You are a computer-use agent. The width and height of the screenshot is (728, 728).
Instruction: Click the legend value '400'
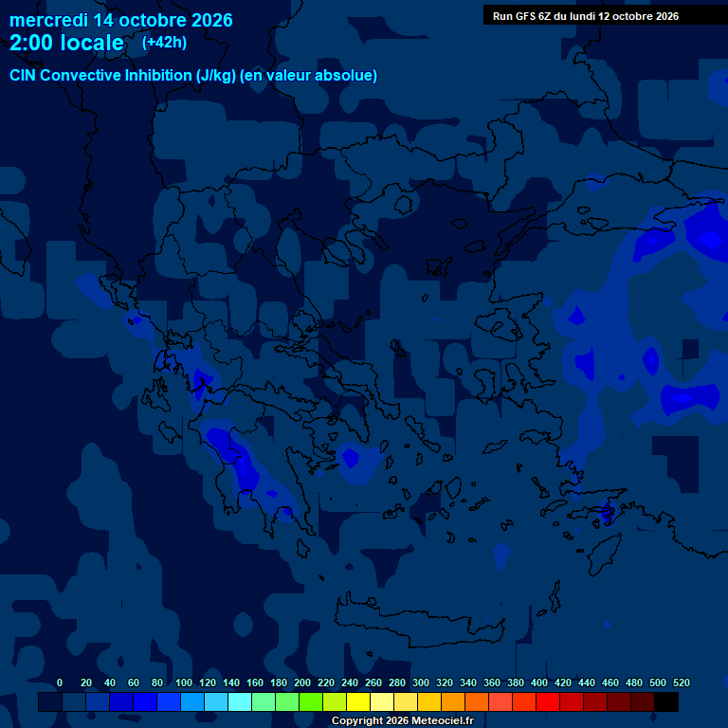539,682
